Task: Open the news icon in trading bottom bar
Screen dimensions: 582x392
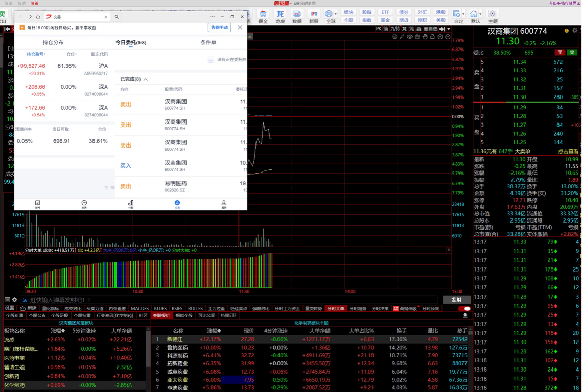Action: coord(37,204)
